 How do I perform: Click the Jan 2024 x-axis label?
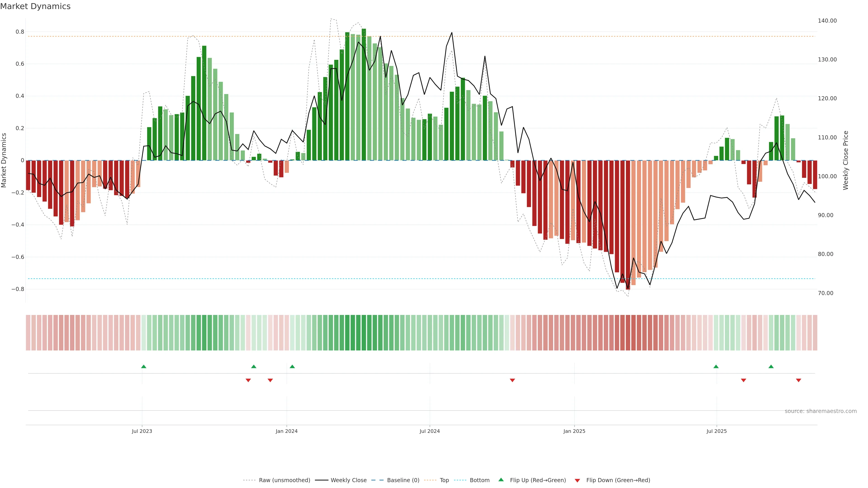tap(286, 431)
